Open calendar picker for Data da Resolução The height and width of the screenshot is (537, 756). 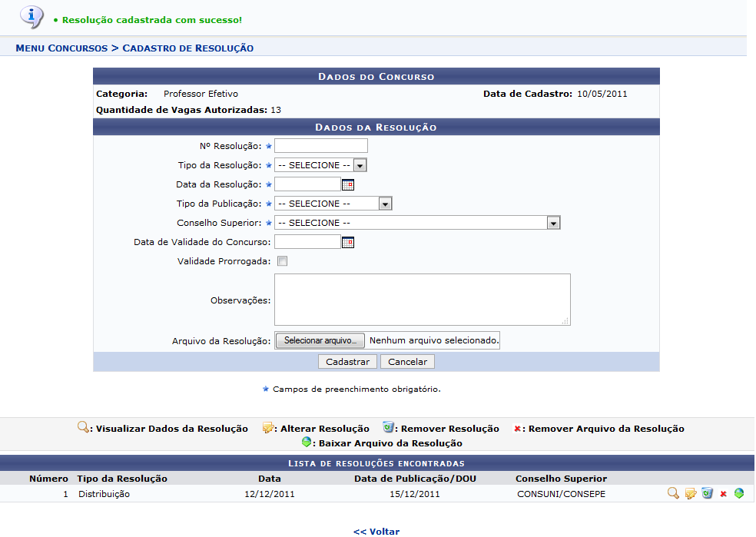(348, 184)
